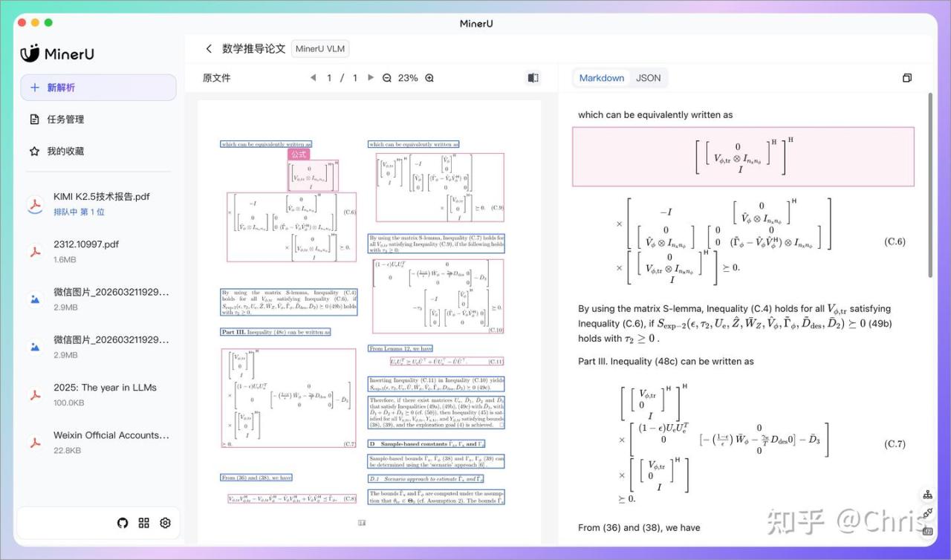
Task: Open the QR code grid icon
Action: (144, 523)
